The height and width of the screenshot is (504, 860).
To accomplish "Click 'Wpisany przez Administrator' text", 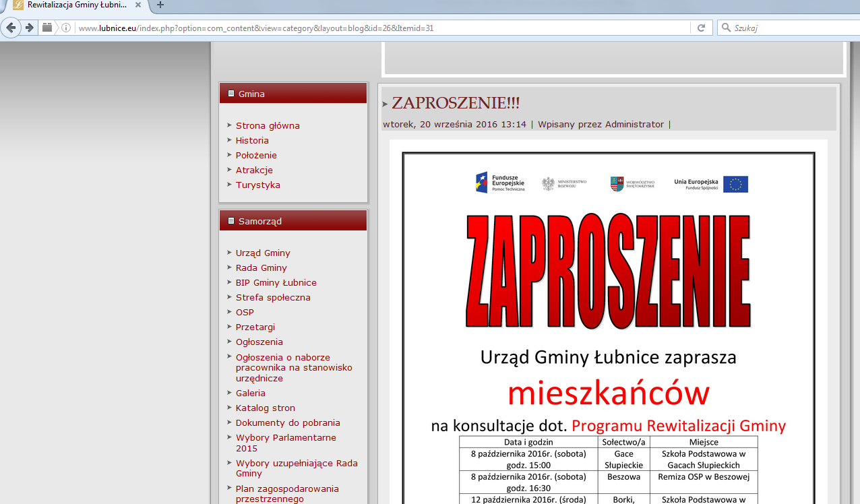I will (601, 124).
